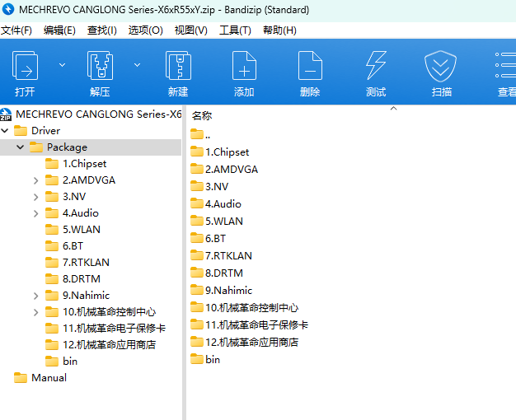The width and height of the screenshot is (516, 420).
Task: Open the 编辑(E) menu
Action: (59, 30)
